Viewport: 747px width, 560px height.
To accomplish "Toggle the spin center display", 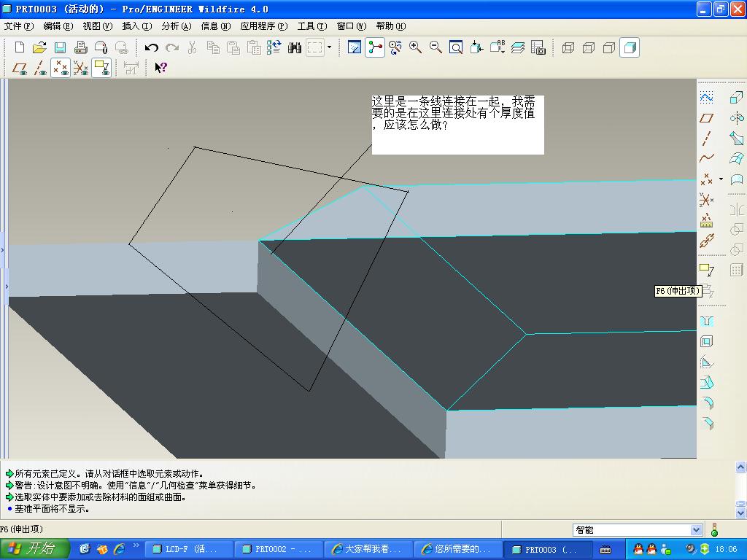I will (x=375, y=47).
